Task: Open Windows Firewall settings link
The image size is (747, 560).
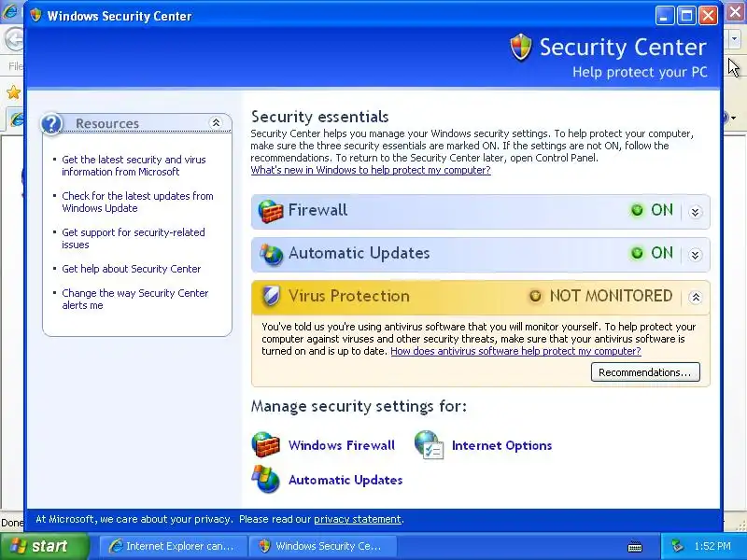Action: click(342, 445)
